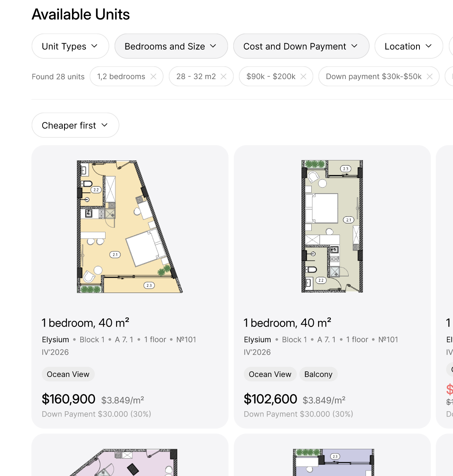The height and width of the screenshot is (476, 453).
Task: View the lavender floor plan at bottom
Action: pos(333,462)
